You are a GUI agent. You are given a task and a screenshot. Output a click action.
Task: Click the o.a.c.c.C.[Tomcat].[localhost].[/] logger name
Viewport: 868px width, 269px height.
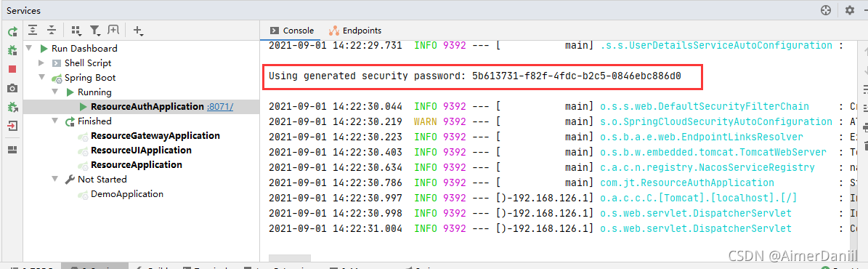(x=699, y=198)
